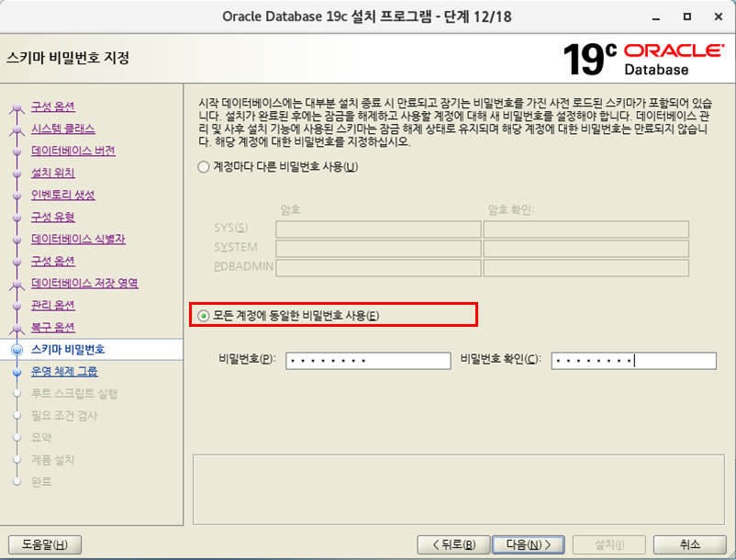
Task: Close the Oracle installer window
Action: [719, 17]
